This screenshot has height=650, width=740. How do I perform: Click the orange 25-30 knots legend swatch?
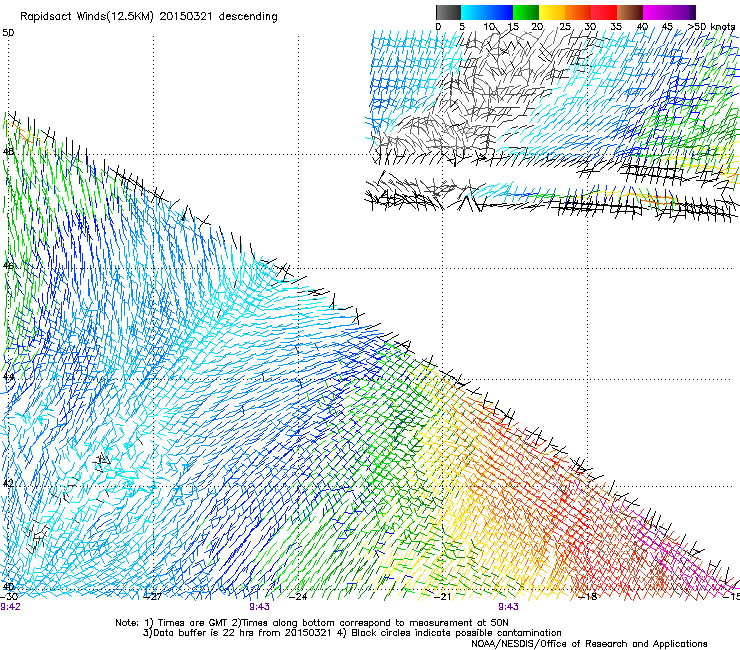tap(578, 12)
